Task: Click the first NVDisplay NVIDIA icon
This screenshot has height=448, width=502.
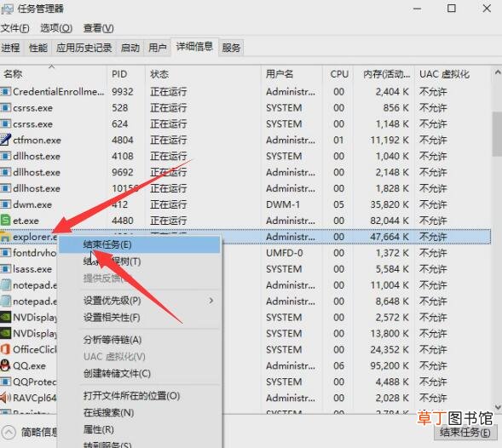Action: (x=5, y=317)
